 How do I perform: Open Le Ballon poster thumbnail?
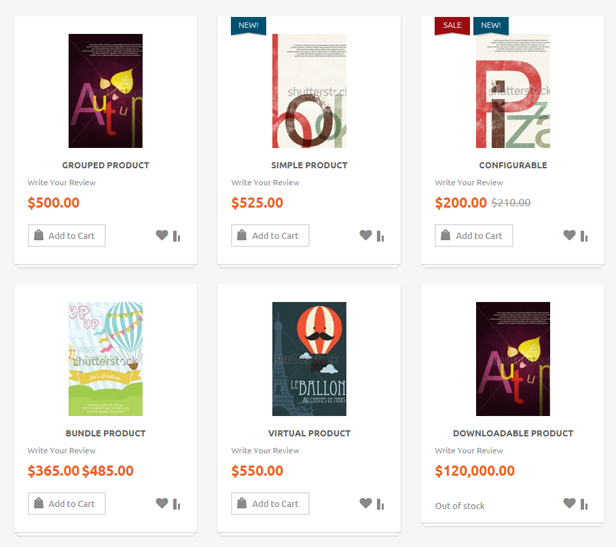(309, 359)
